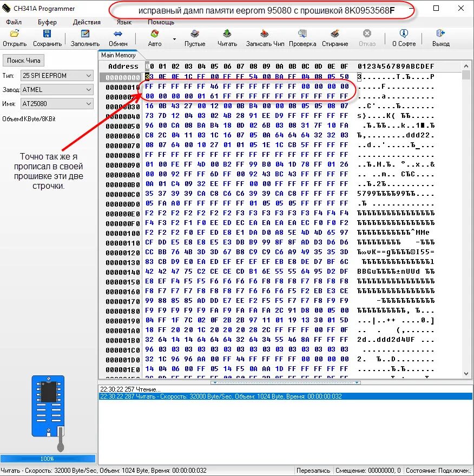Click the О Софте (About) info icon
The height and width of the screenshot is (476, 474).
404,34
